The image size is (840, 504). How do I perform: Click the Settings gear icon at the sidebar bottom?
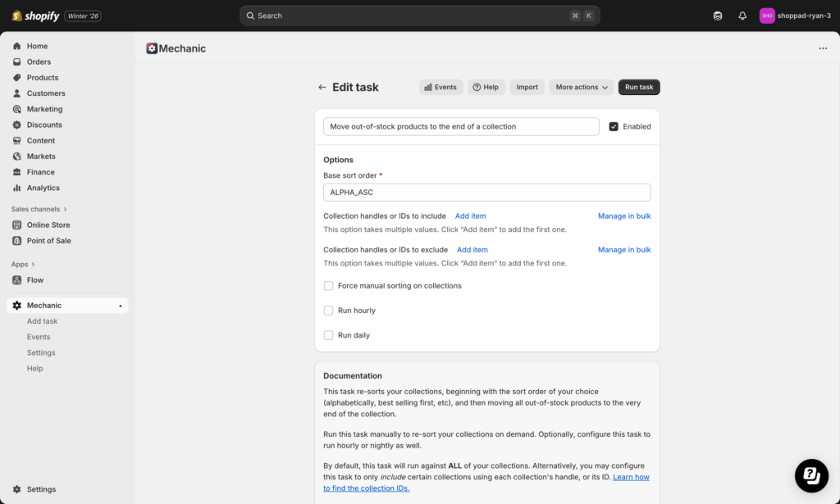(16, 489)
